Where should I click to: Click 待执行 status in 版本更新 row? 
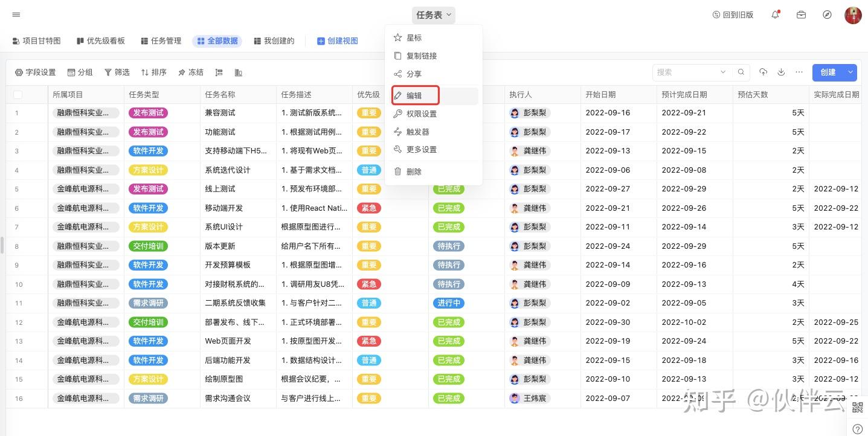point(449,246)
